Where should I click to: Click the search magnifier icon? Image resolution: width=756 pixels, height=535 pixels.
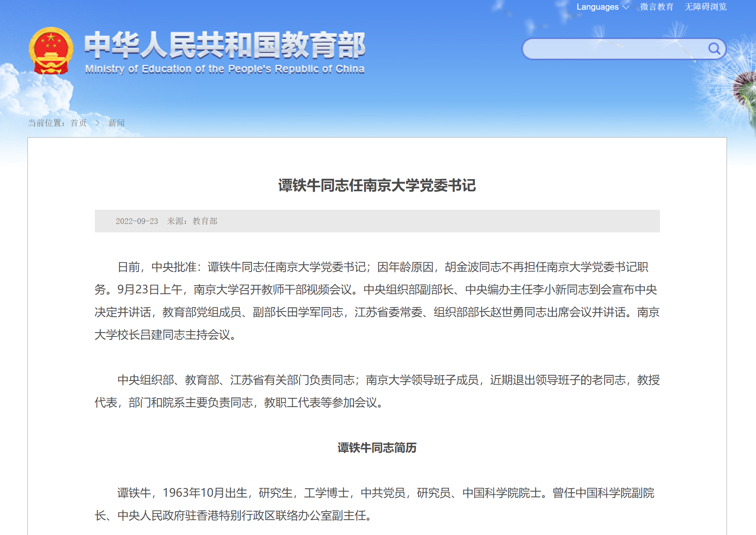(x=714, y=49)
